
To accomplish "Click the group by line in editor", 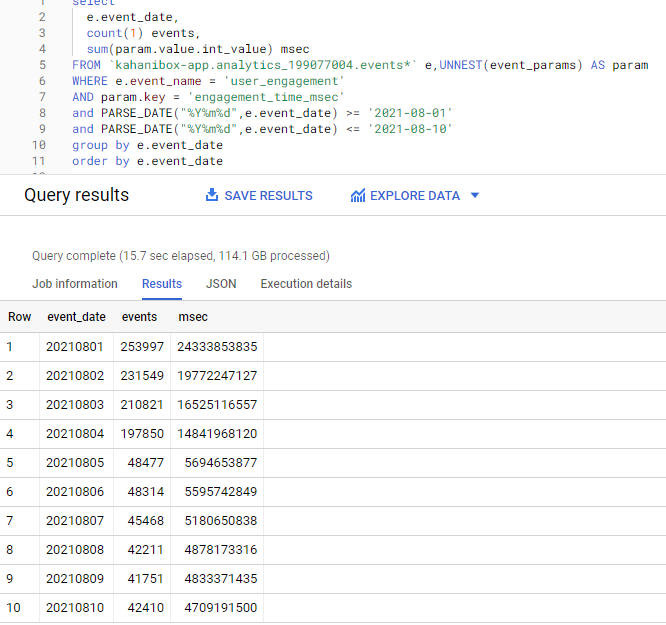I will pyautogui.click(x=147, y=145).
